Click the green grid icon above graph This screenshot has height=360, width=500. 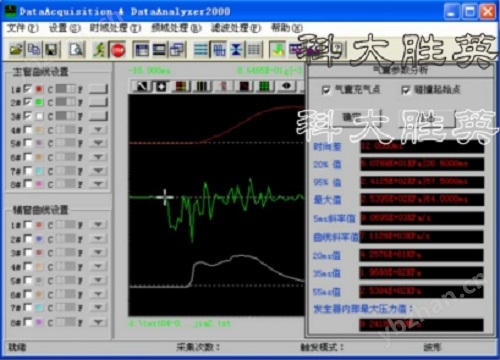(264, 86)
